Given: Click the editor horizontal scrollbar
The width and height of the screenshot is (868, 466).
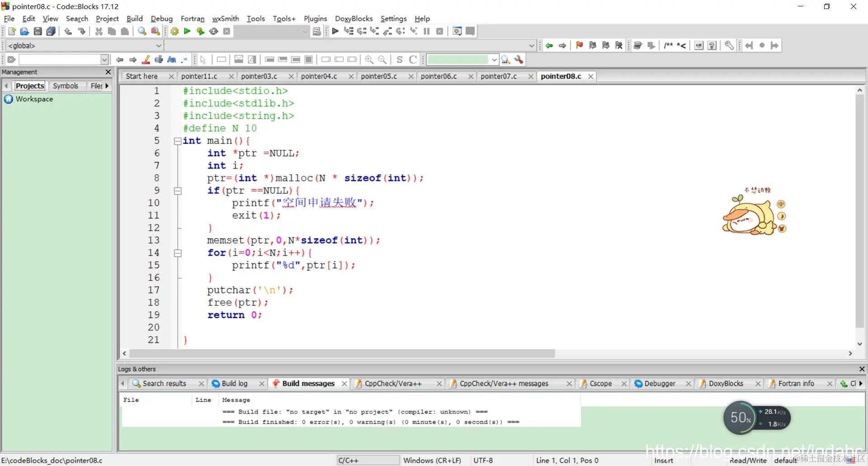Looking at the screenshot, I should pos(341,353).
